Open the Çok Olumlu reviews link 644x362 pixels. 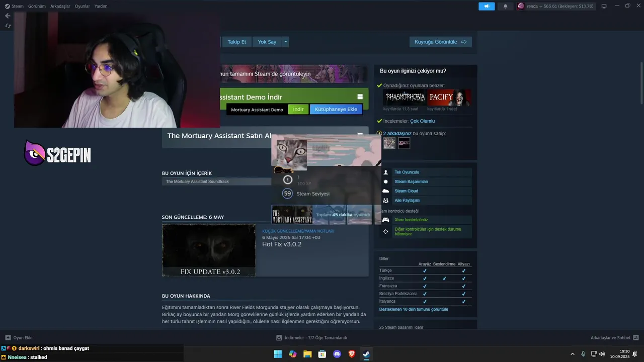tap(422, 121)
